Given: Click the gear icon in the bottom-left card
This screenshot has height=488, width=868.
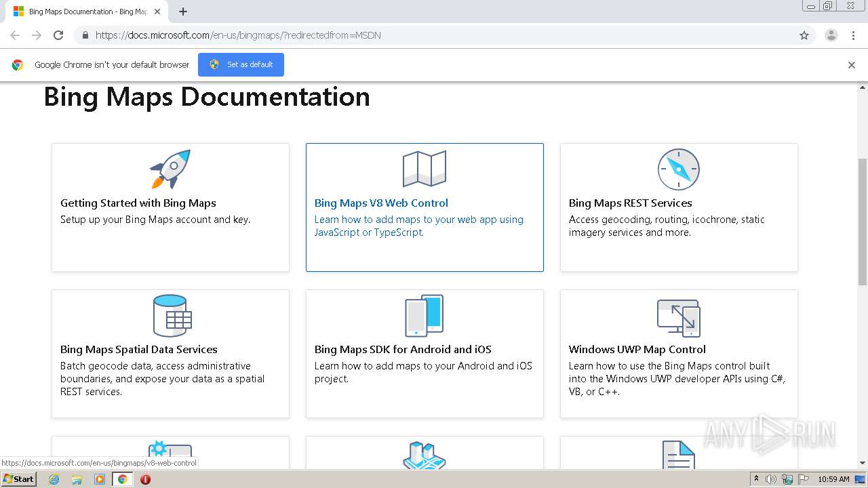Looking at the screenshot, I should [x=170, y=453].
